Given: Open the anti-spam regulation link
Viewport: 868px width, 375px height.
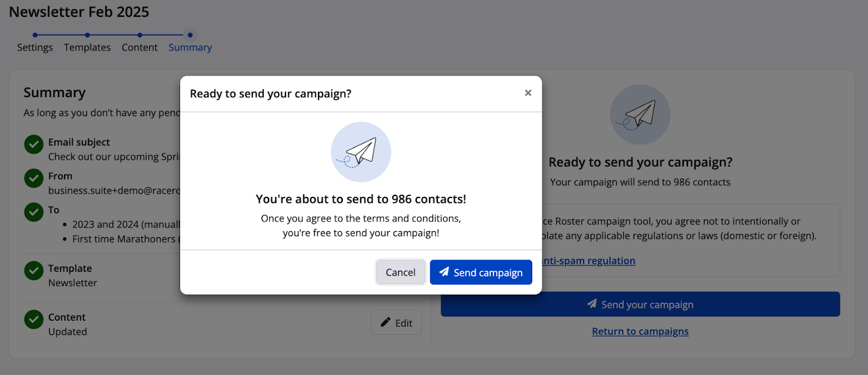Looking at the screenshot, I should point(589,261).
